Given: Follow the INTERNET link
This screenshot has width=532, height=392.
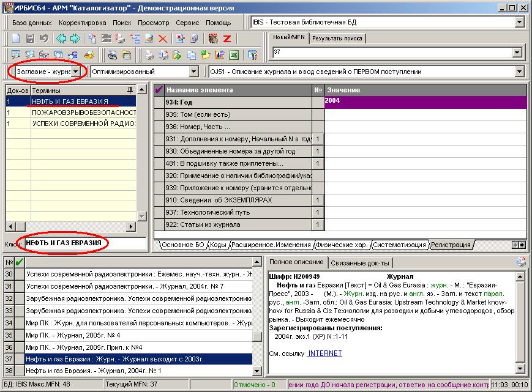Looking at the screenshot, I should pyautogui.click(x=324, y=353).
